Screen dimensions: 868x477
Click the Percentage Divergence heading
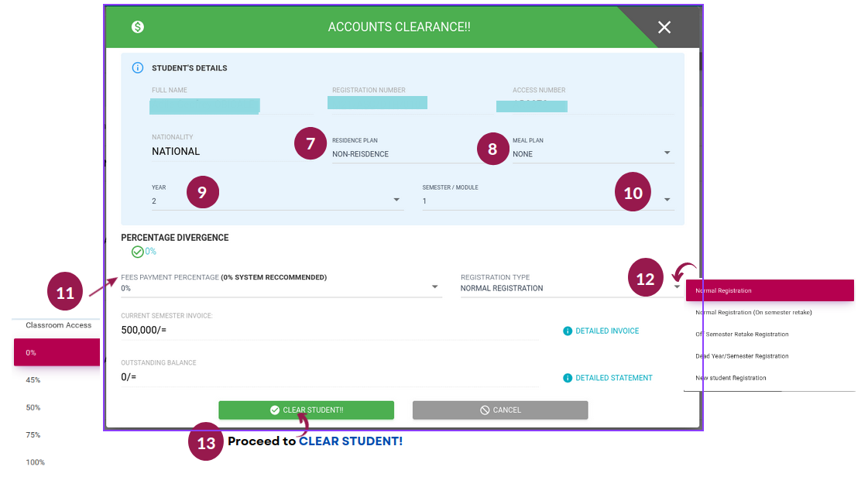coord(175,238)
